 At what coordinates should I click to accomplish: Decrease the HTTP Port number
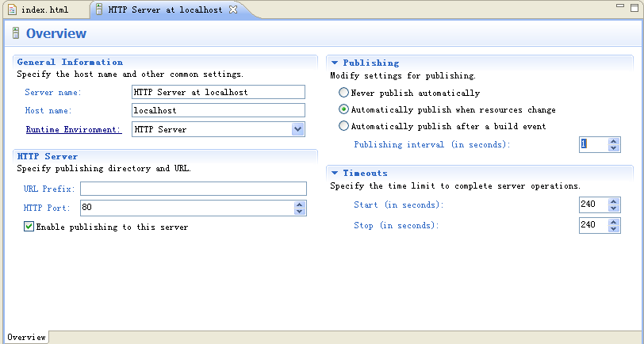[300, 211]
